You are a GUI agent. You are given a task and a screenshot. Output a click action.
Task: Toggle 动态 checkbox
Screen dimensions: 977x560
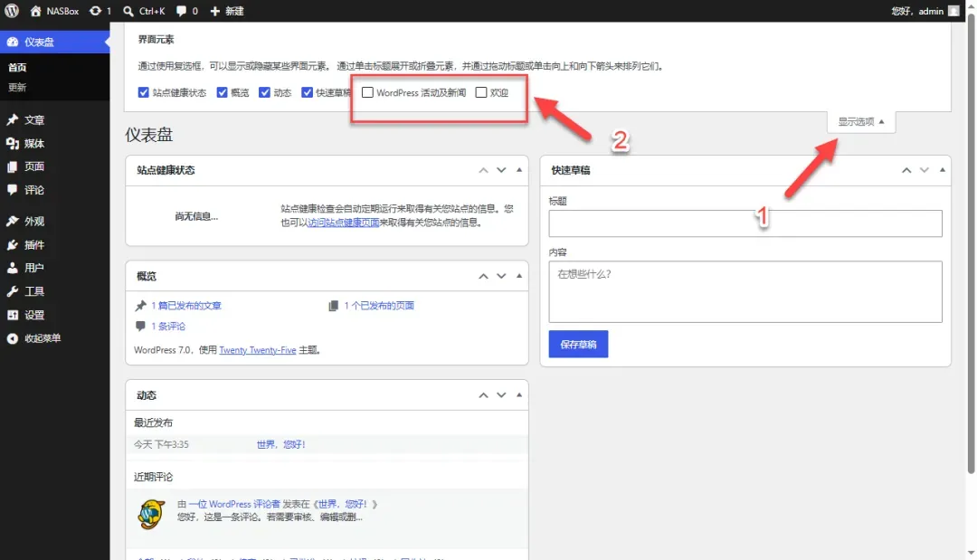click(x=265, y=92)
